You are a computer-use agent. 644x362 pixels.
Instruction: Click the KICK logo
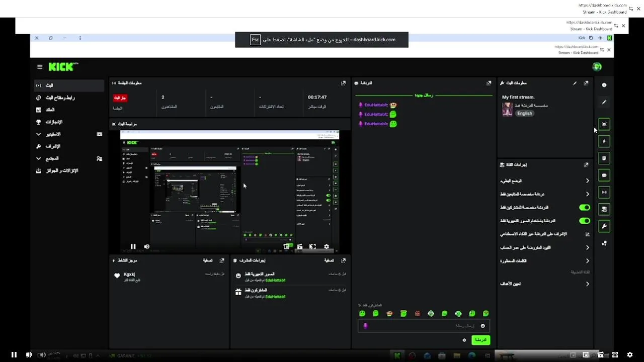click(63, 66)
